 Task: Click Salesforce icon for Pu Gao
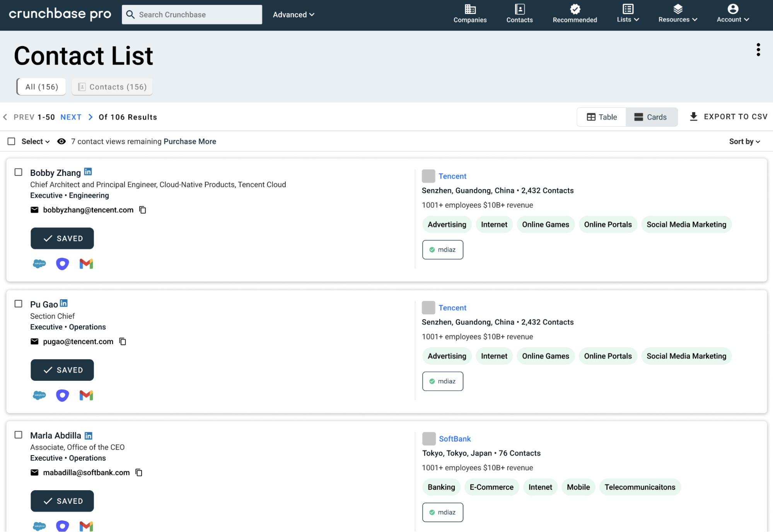(39, 395)
